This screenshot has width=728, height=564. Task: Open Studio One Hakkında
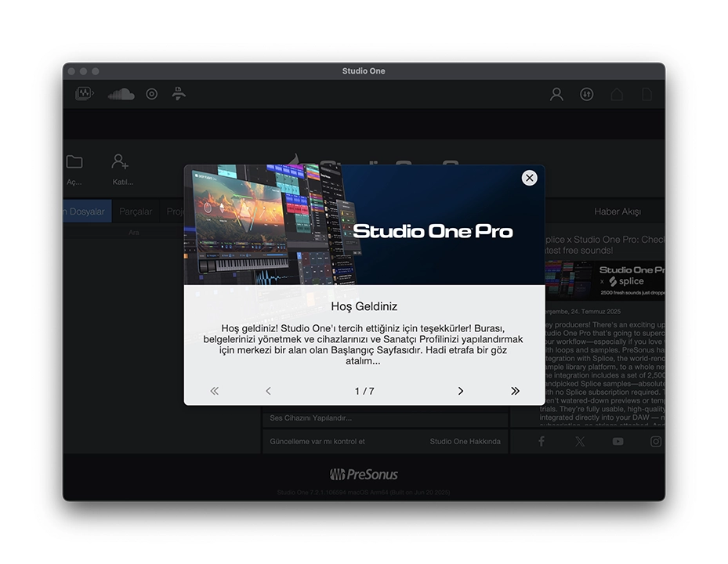coord(465,441)
